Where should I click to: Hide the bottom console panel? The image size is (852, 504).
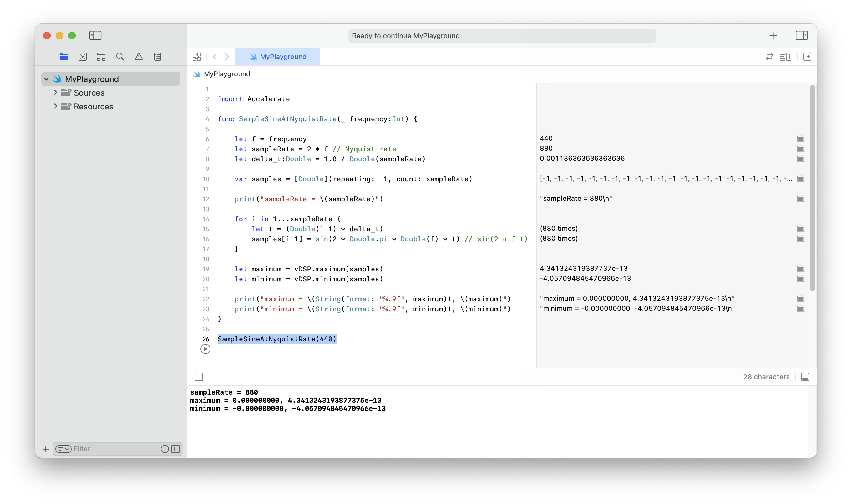(805, 377)
